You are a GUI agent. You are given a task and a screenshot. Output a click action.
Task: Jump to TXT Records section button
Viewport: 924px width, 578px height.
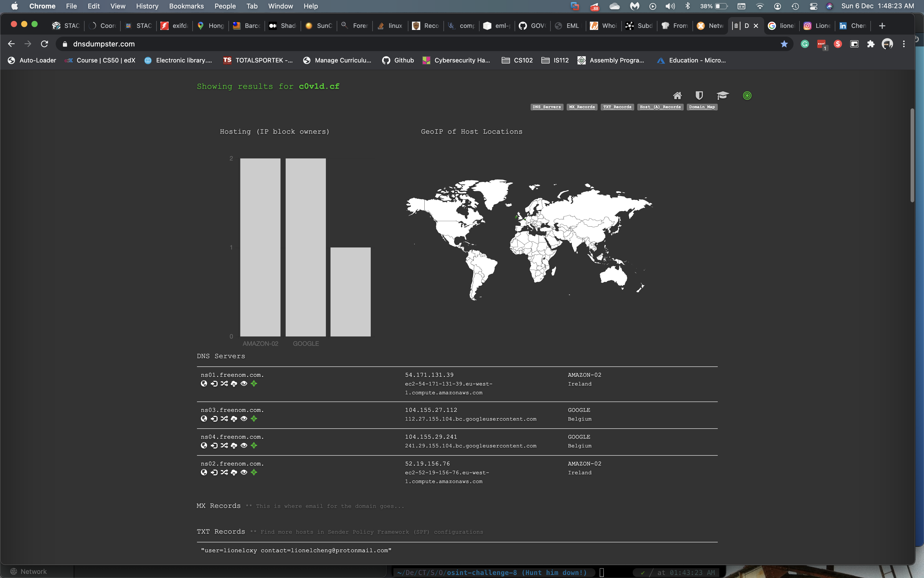(x=617, y=107)
